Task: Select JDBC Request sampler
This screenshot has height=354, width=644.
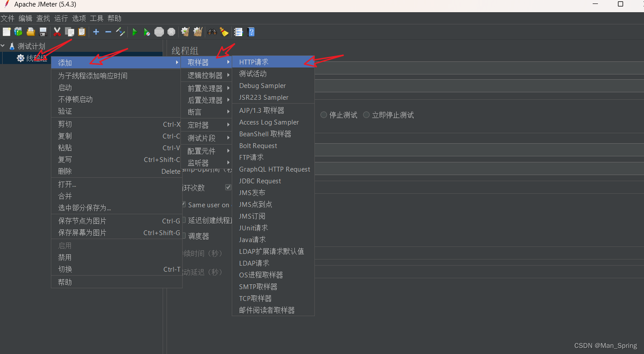Action: point(273,181)
